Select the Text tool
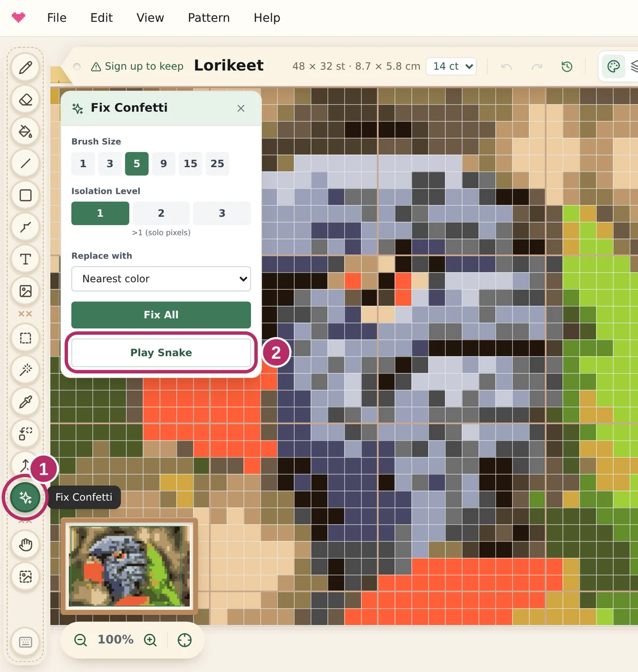Image resolution: width=638 pixels, height=672 pixels. [26, 259]
